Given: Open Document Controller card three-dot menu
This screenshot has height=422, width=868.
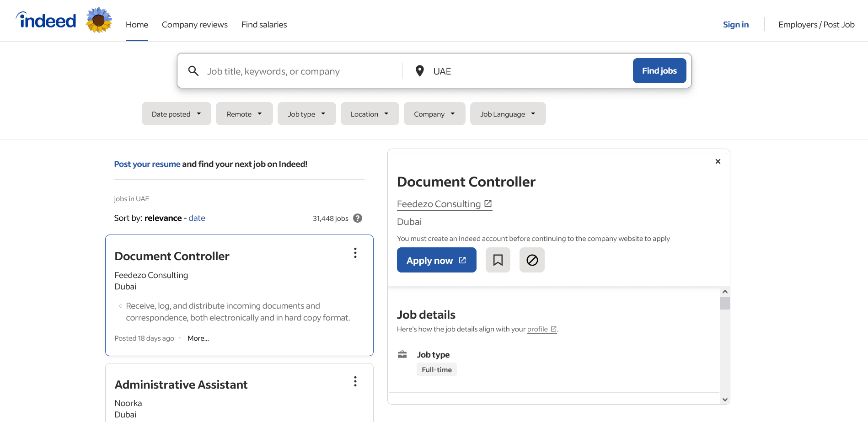Looking at the screenshot, I should pyautogui.click(x=355, y=253).
